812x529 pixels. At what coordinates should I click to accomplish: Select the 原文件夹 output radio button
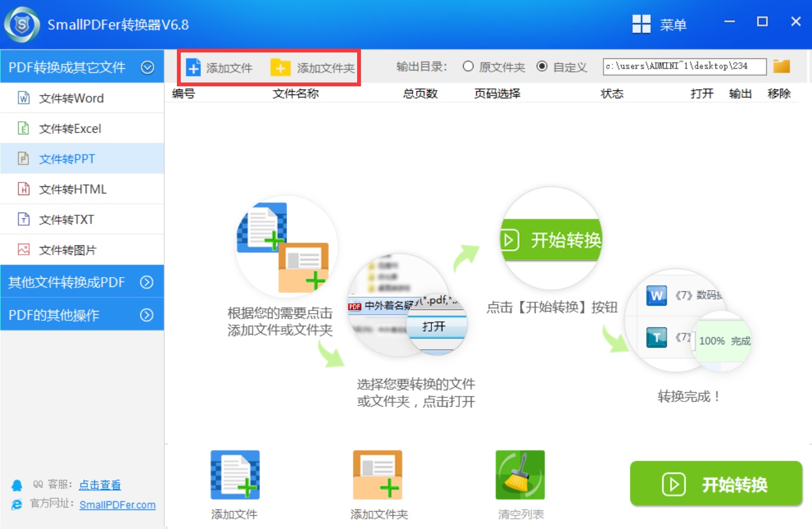[468, 66]
